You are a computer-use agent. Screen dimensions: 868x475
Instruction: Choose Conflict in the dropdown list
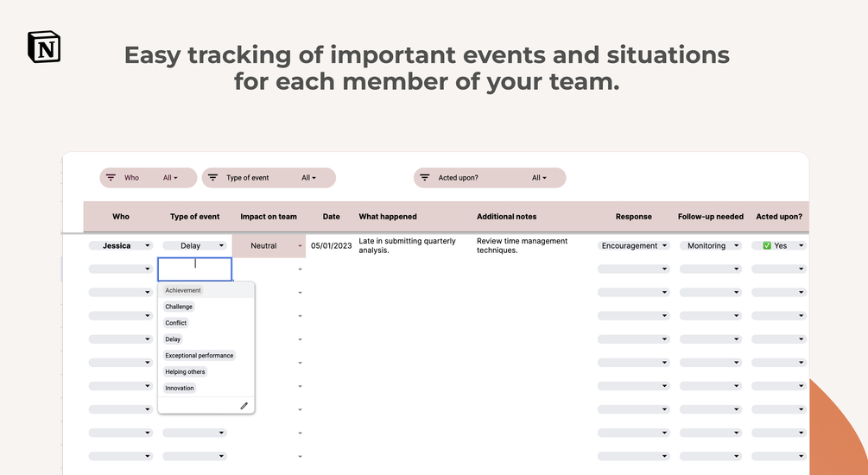[x=176, y=323]
